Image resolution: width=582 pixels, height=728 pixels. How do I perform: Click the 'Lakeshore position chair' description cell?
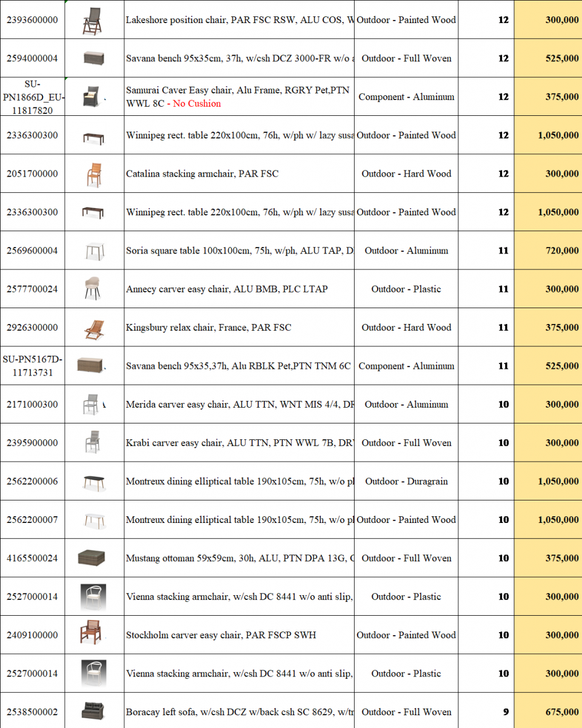pos(239,20)
